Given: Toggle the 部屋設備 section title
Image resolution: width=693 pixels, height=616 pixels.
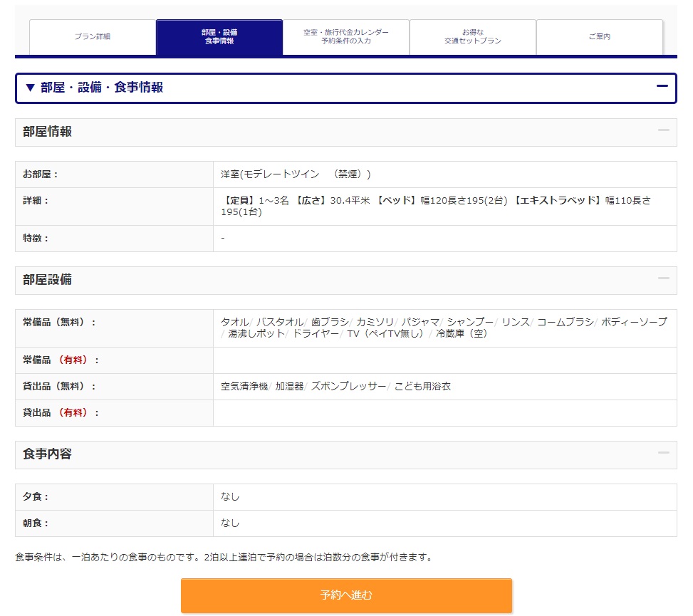Looking at the screenshot, I should pyautogui.click(x=47, y=280).
